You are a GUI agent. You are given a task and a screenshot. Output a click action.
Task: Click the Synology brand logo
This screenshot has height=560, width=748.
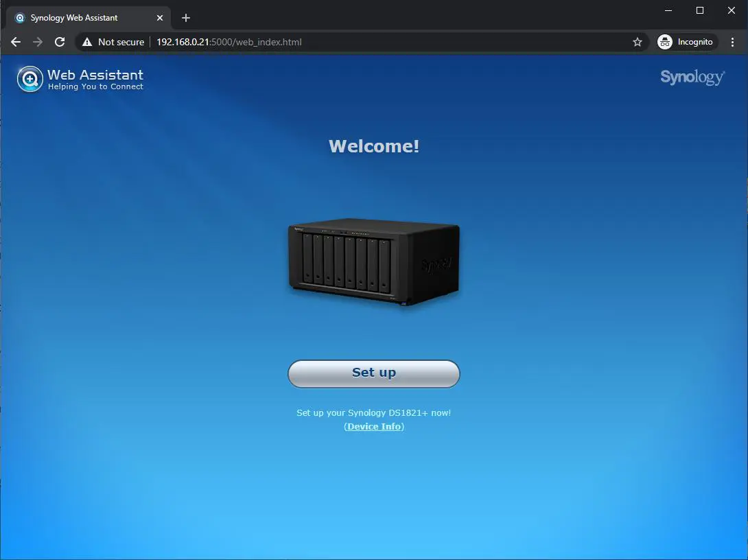(692, 77)
